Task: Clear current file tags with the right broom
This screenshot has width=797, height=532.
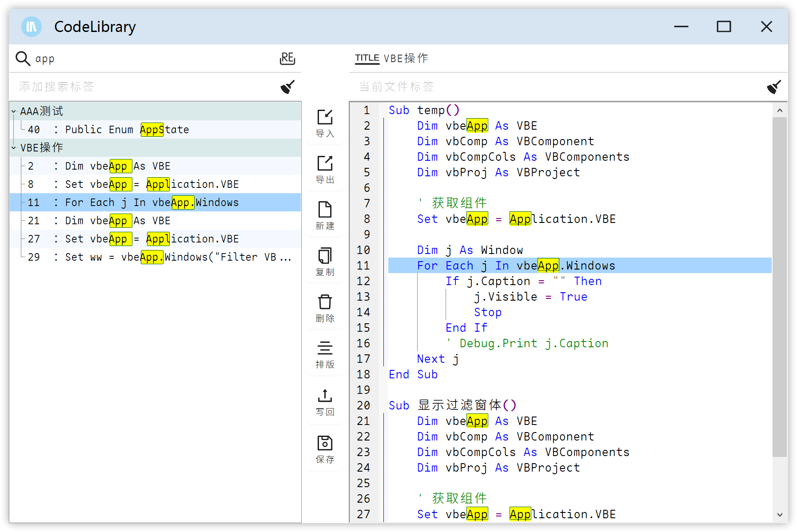Action: [x=774, y=87]
